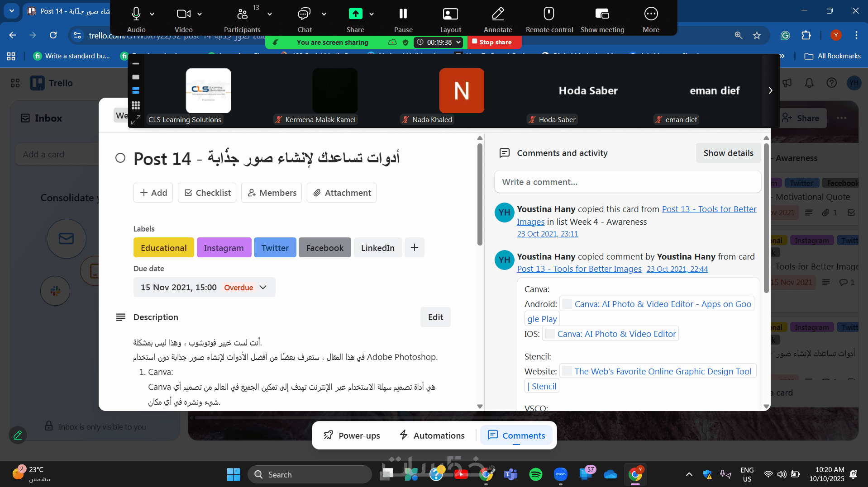Expand the audio options arrow in Zoom
868x487 pixels.
pos(152,14)
